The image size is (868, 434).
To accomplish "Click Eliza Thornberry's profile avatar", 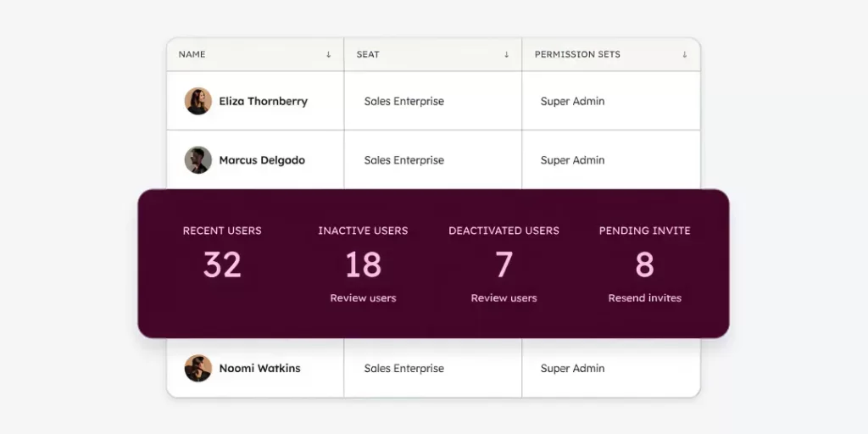I will click(198, 101).
